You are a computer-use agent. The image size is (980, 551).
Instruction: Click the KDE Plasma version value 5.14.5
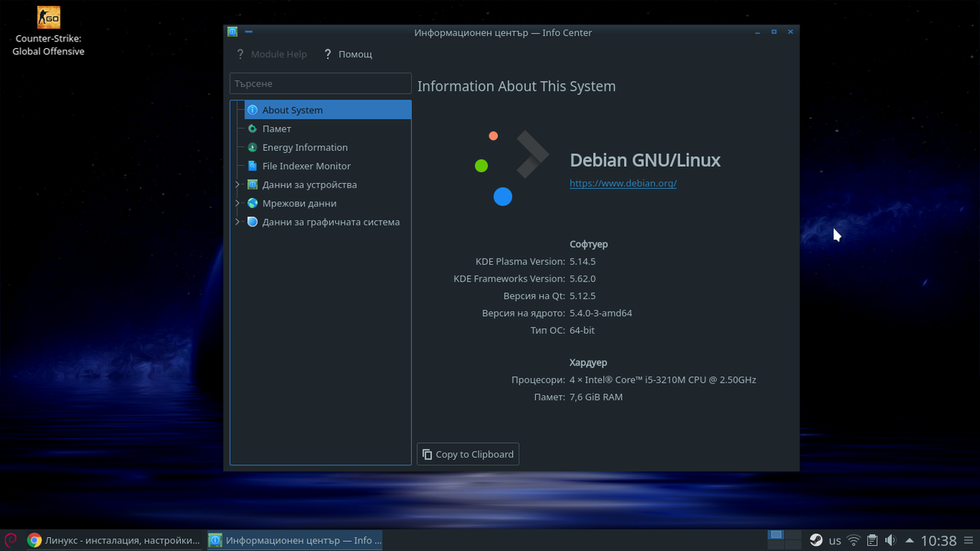(x=583, y=262)
